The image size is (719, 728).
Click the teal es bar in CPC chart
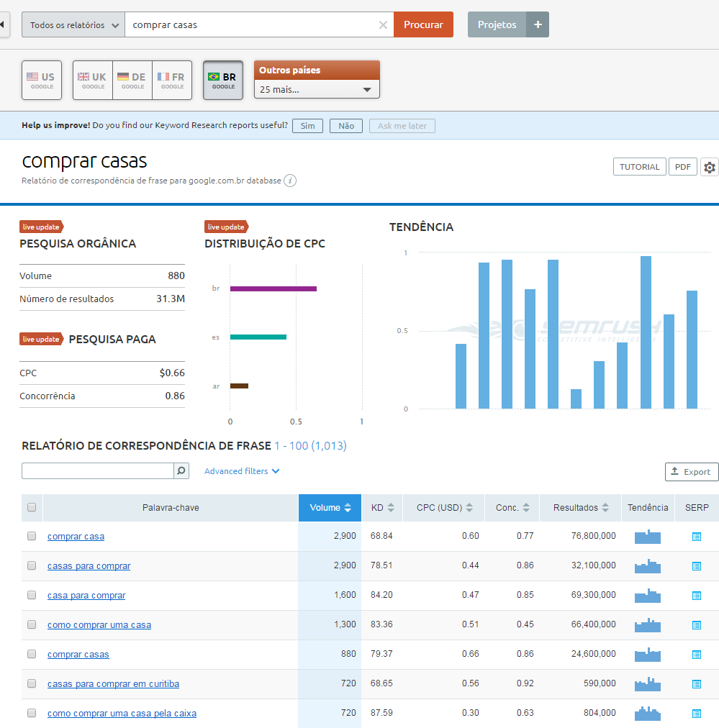coord(258,337)
